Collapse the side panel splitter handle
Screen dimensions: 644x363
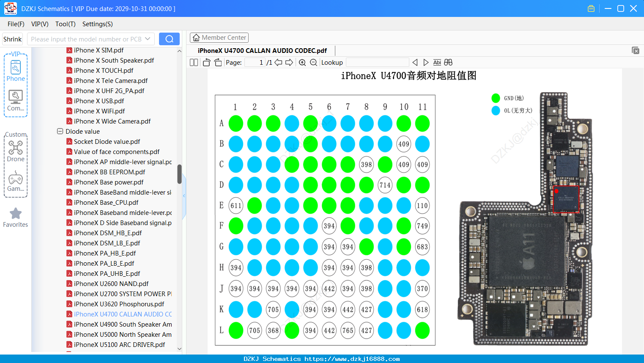(184, 196)
